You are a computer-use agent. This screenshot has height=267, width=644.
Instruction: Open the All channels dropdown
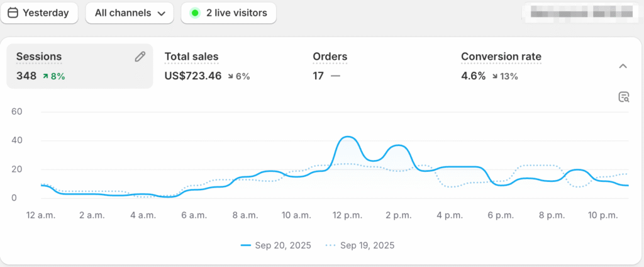[x=129, y=13]
